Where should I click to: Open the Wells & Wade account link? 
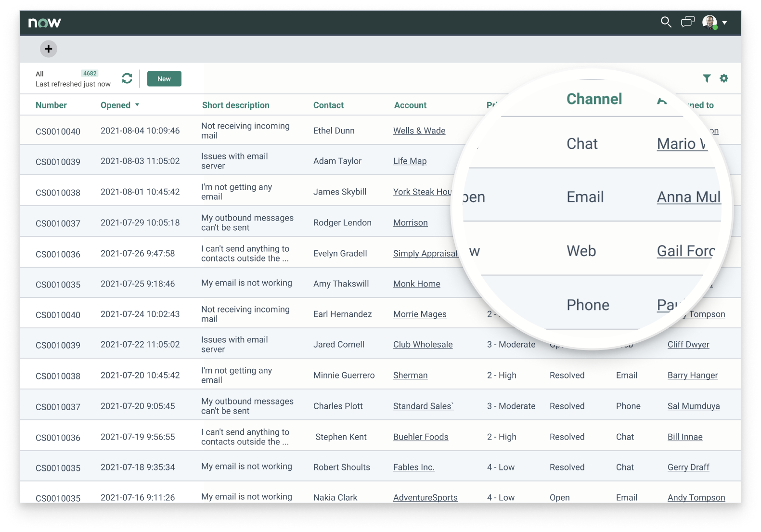tap(419, 131)
